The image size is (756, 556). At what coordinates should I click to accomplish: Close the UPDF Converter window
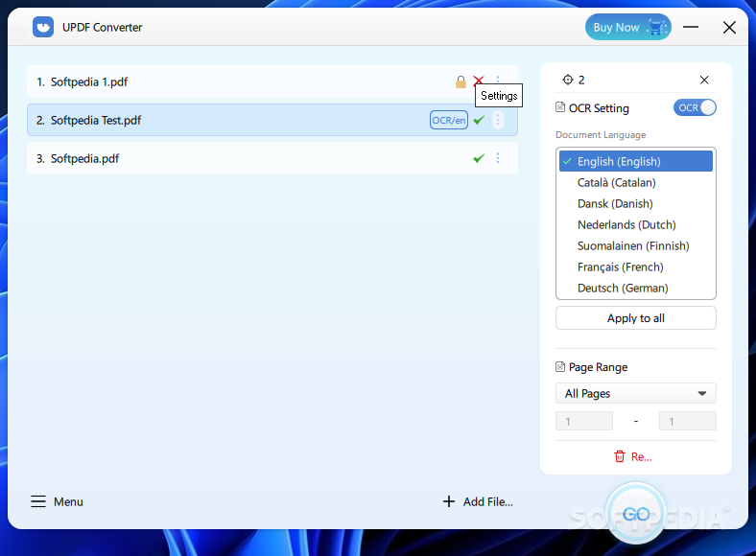coord(729,27)
